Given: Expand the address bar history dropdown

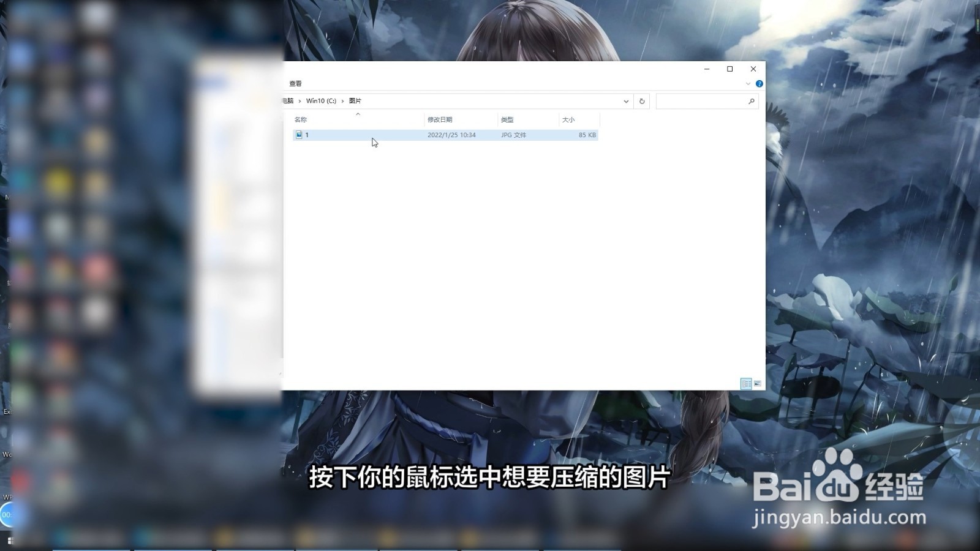Looking at the screenshot, I should (626, 101).
